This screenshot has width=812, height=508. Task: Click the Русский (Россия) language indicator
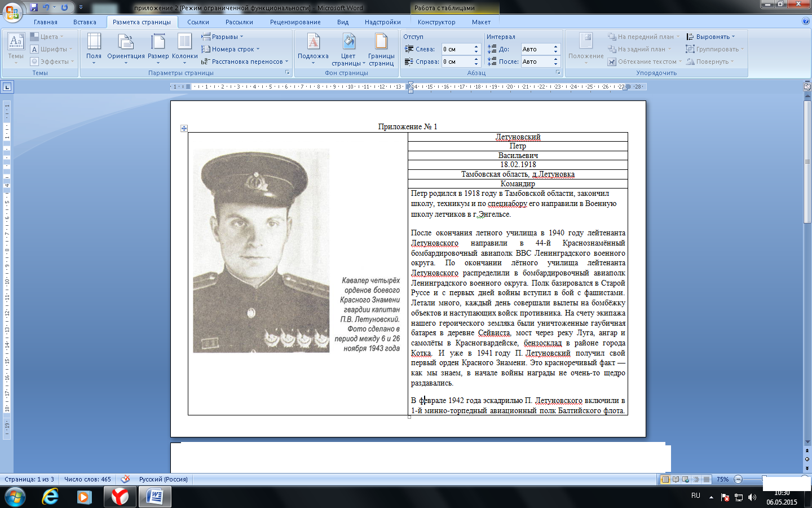tap(163, 479)
